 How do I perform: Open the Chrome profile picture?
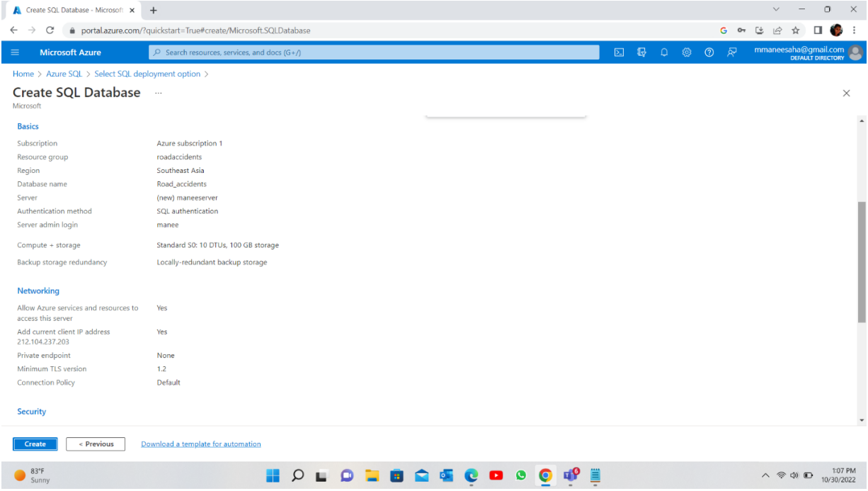pyautogui.click(x=836, y=30)
